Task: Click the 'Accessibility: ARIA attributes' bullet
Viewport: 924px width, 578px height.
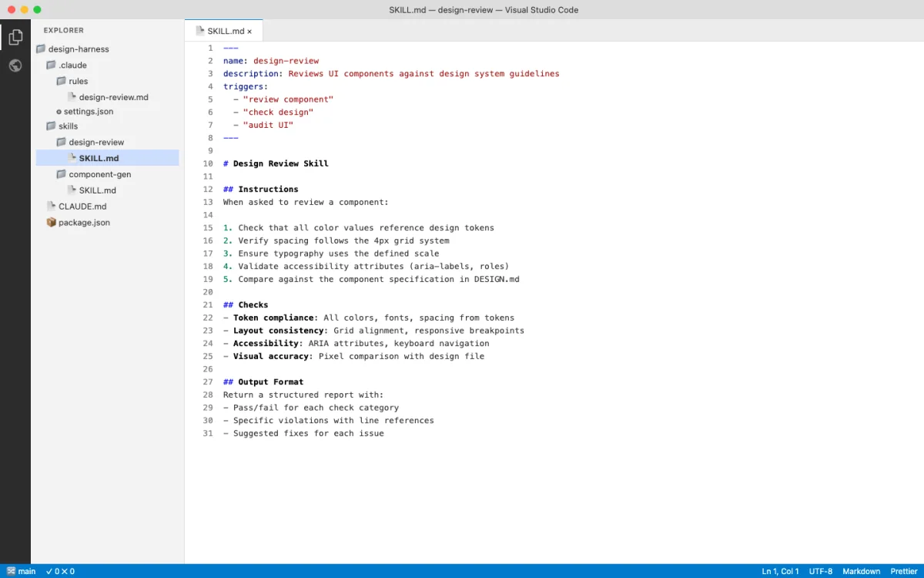Action: coord(357,343)
